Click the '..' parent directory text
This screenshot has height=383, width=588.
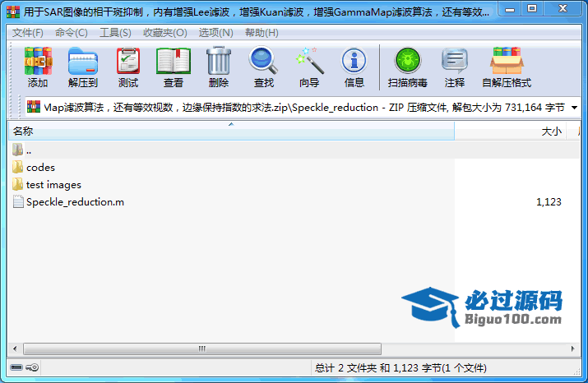[29, 151]
